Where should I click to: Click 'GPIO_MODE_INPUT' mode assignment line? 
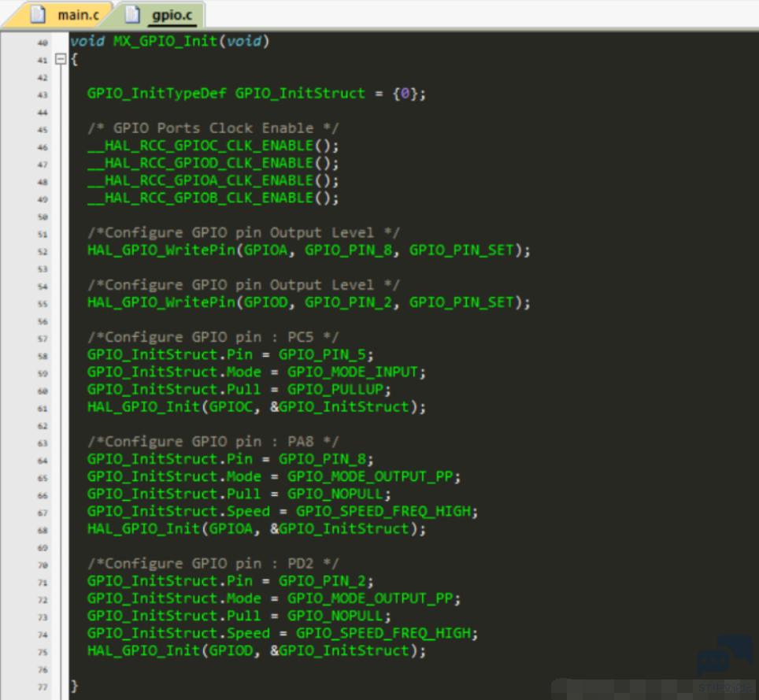coord(257,372)
